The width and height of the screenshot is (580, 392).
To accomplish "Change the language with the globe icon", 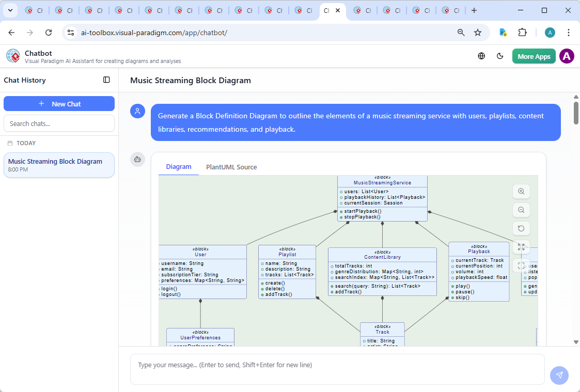I will pos(481,56).
